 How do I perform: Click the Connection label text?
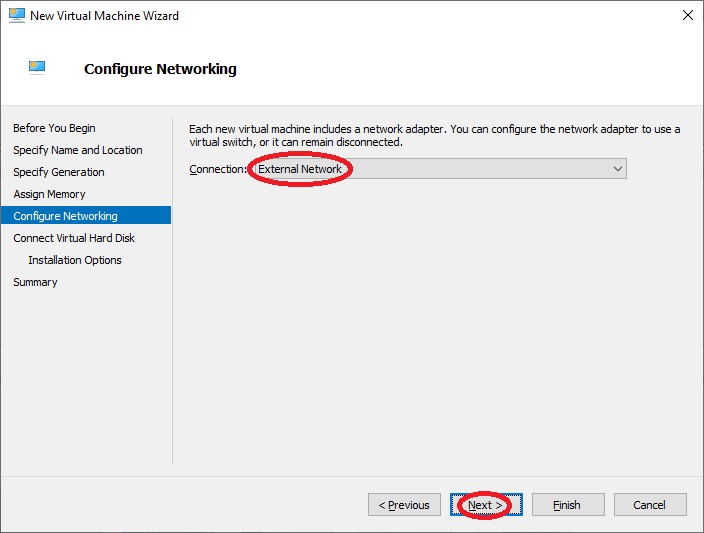coord(218,169)
